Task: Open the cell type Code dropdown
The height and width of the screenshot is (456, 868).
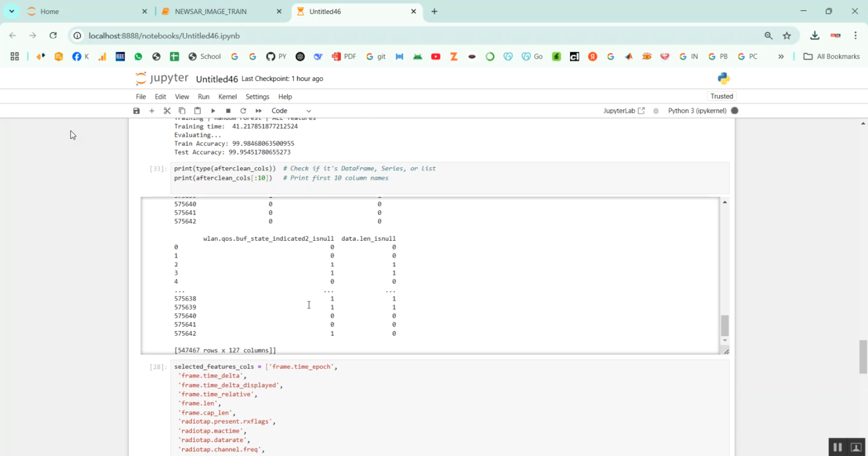Action: click(291, 111)
